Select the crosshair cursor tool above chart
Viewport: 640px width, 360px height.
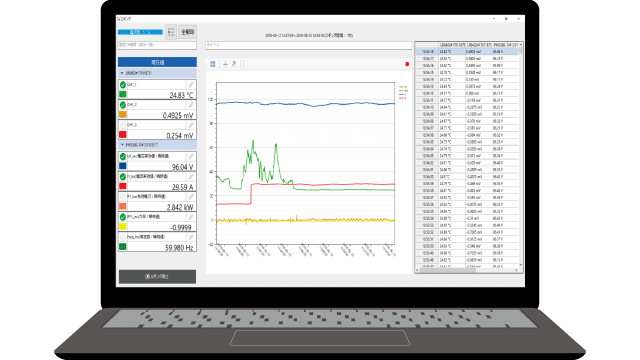tap(225, 64)
